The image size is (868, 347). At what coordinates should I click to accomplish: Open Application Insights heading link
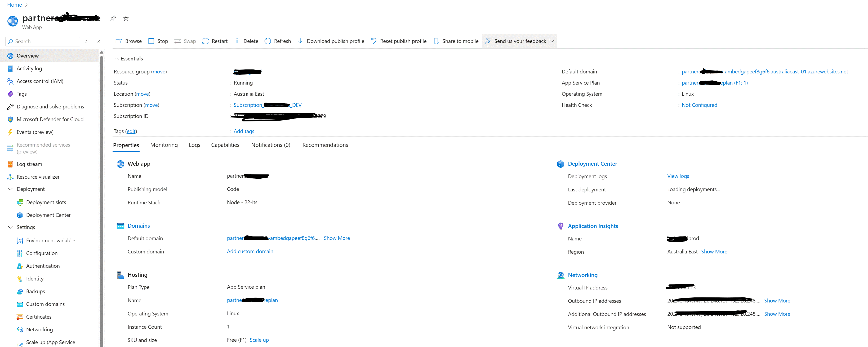[593, 226]
